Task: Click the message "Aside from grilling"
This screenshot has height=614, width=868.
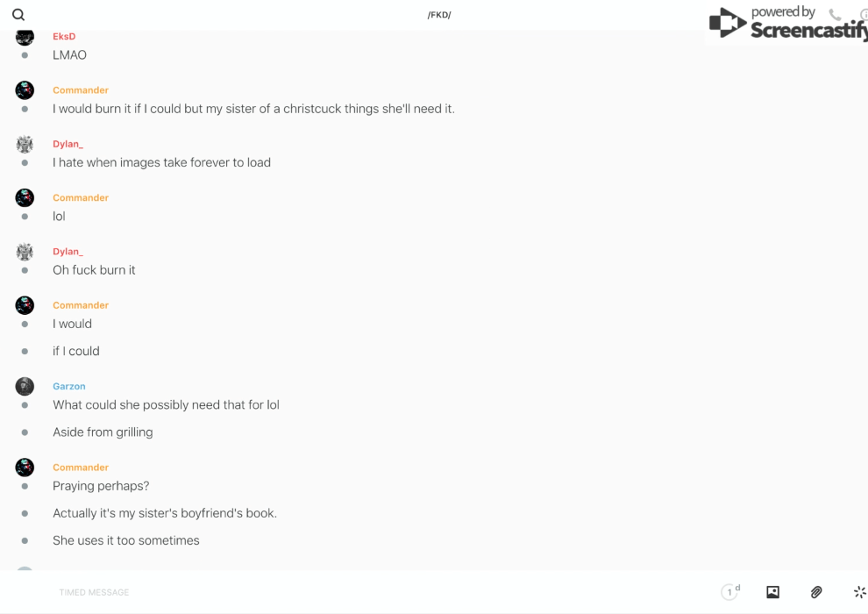Action: pos(103,432)
